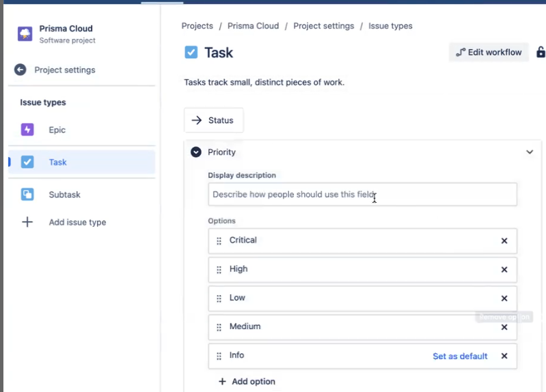Open the Edit workflow button

tap(489, 52)
